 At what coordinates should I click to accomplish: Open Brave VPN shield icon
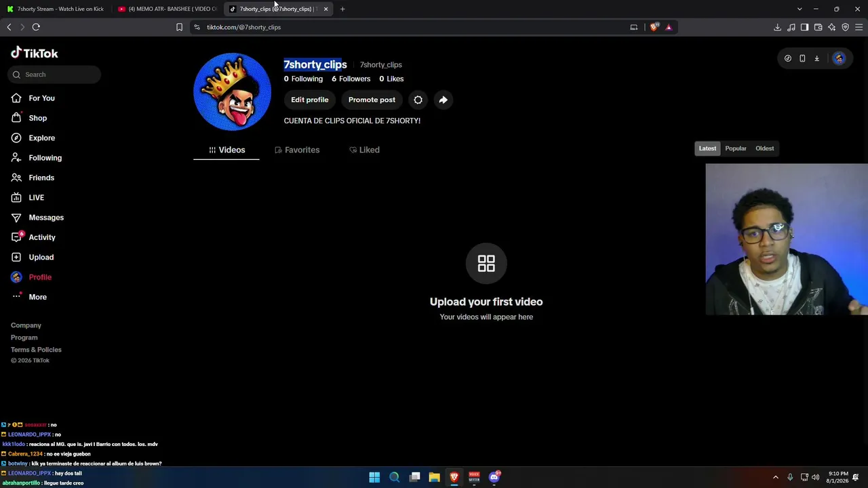(x=845, y=27)
